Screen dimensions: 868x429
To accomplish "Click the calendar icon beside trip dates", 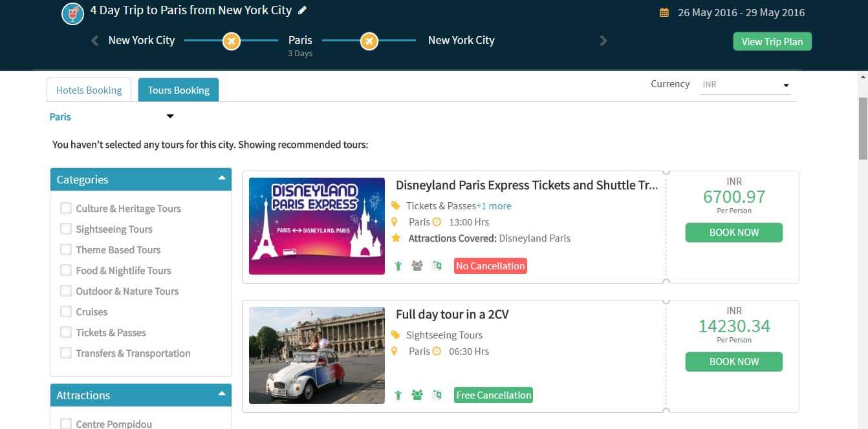I will tap(664, 12).
